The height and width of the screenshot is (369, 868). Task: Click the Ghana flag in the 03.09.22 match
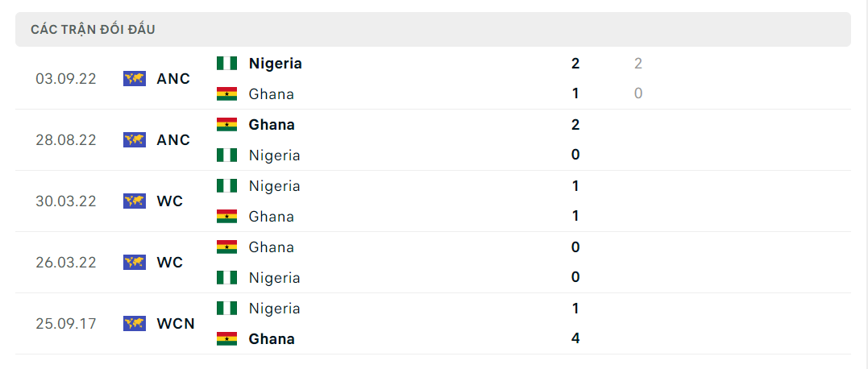point(226,94)
